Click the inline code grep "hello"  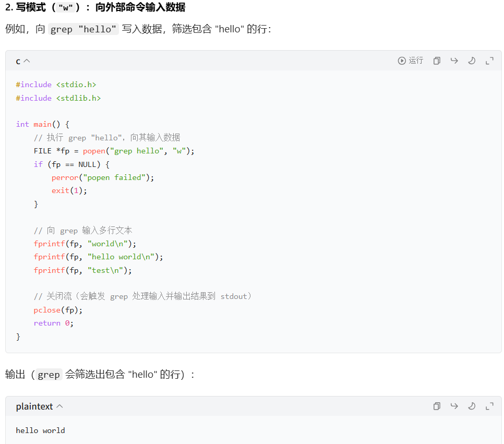(x=83, y=29)
